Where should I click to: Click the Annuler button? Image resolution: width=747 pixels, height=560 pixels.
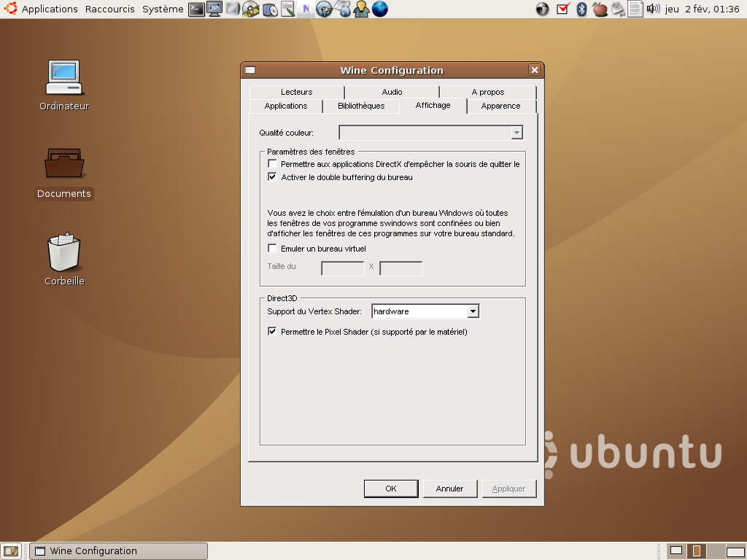pyautogui.click(x=449, y=489)
